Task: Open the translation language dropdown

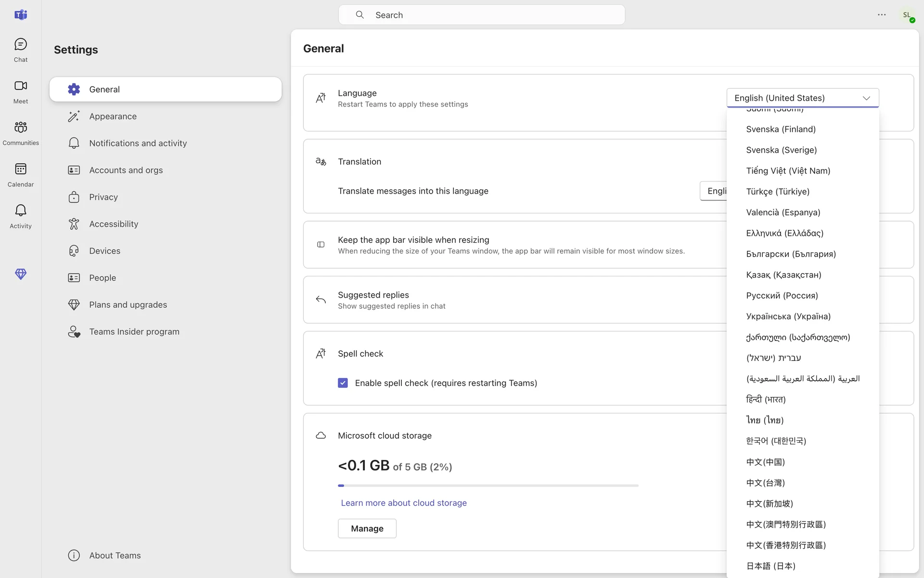Action: coord(714,191)
